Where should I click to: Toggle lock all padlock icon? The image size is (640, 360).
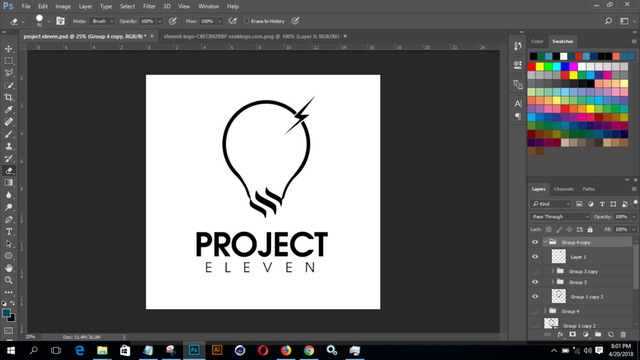tap(590, 230)
